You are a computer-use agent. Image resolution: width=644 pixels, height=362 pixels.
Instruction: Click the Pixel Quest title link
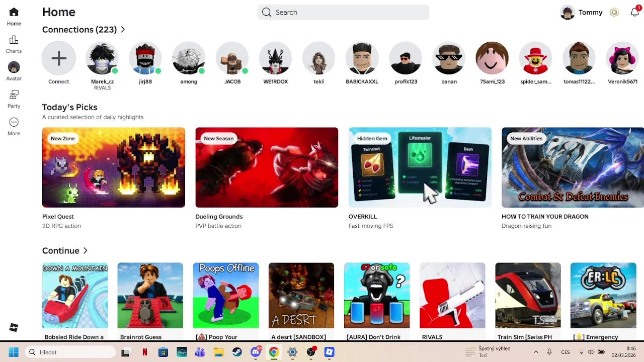point(58,217)
